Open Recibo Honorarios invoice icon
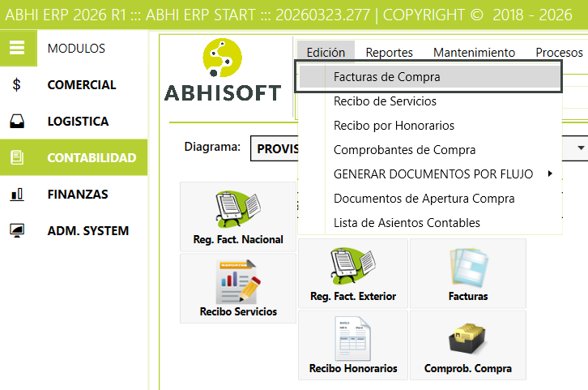Viewport: 588px width, 390px height. [352, 345]
